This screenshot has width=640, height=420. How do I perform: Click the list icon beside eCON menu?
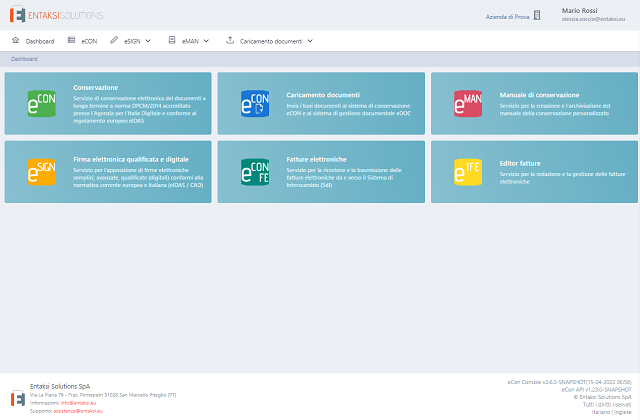(71, 40)
